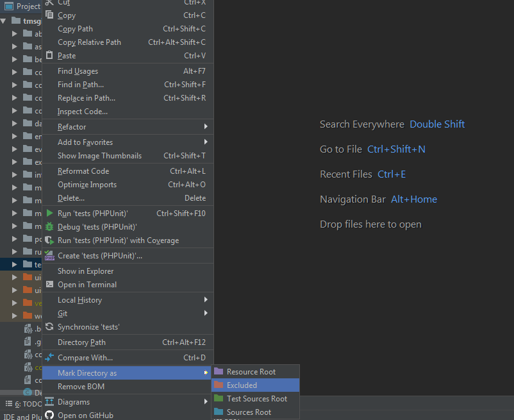This screenshot has width=514, height=420.
Task: Choose Find Usages from context menu
Action: click(x=128, y=71)
